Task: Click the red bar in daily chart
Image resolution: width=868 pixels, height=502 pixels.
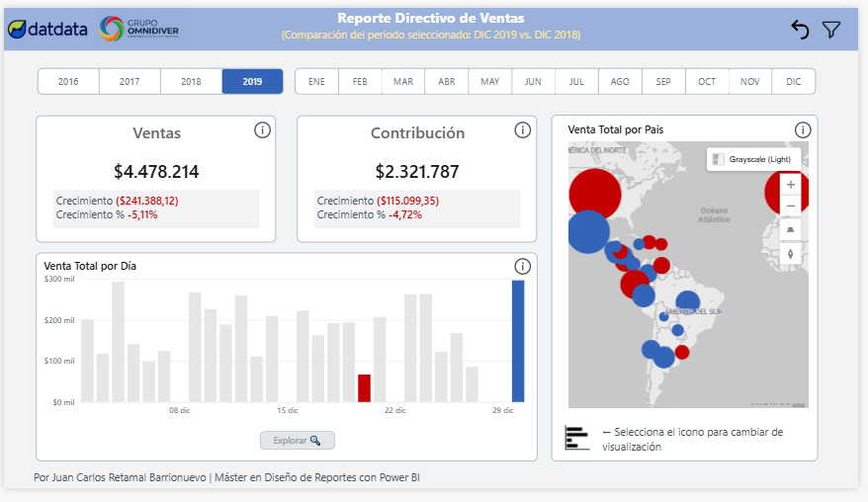Action: coord(364,388)
